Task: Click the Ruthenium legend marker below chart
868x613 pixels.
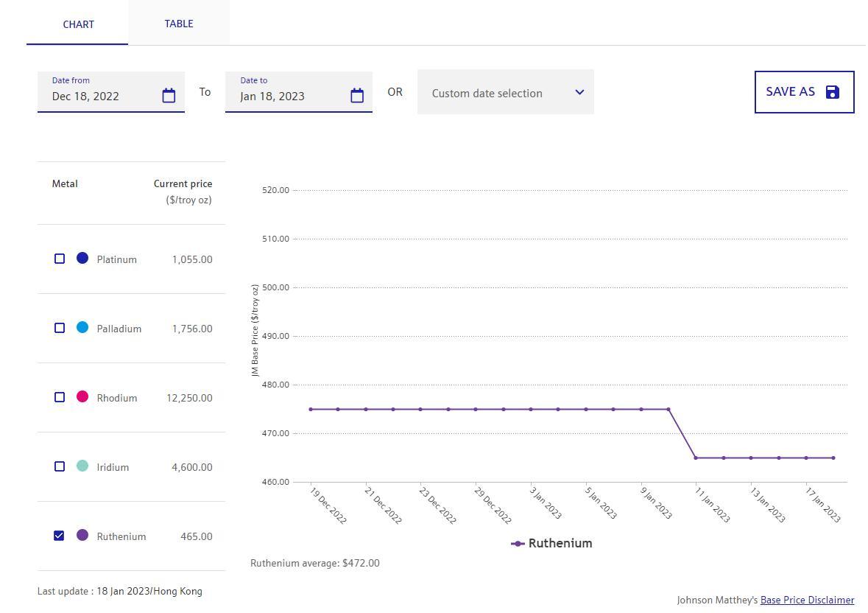Action: (x=518, y=544)
